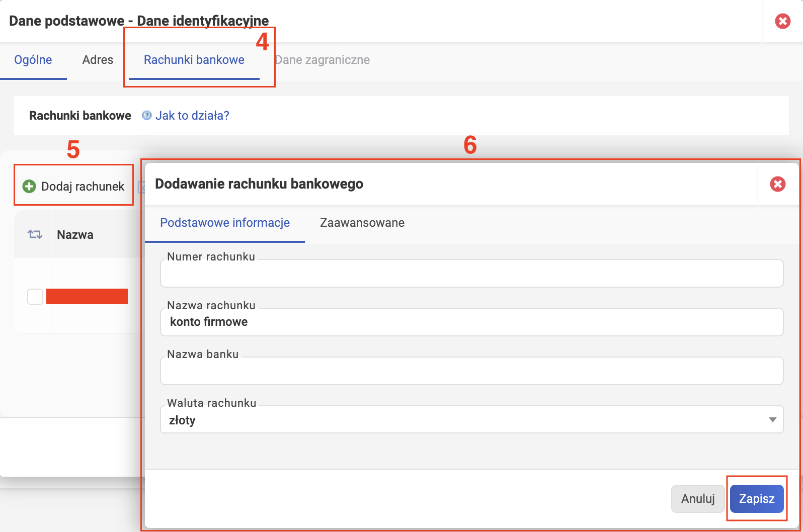Screen dimensions: 803x532
Task: Switch to the Ogólne tab
Action: tap(33, 60)
